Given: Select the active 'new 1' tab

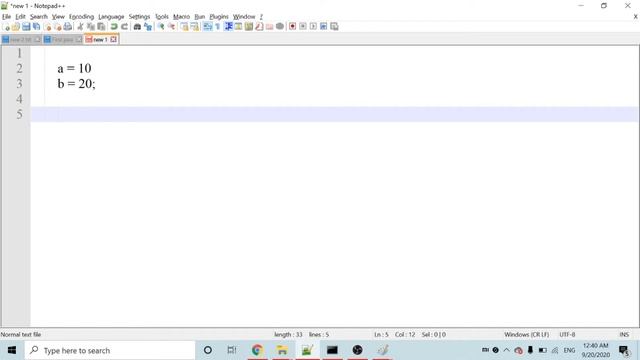Looking at the screenshot, I should click(100, 40).
